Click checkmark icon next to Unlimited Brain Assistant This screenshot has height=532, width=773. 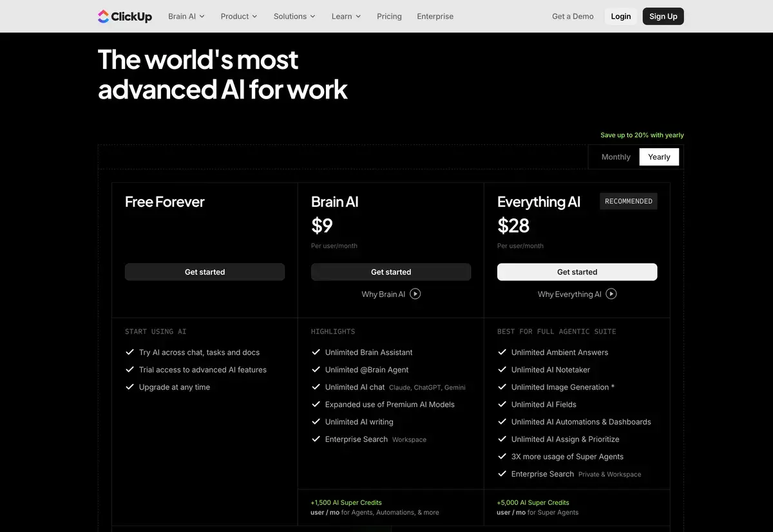click(x=316, y=352)
